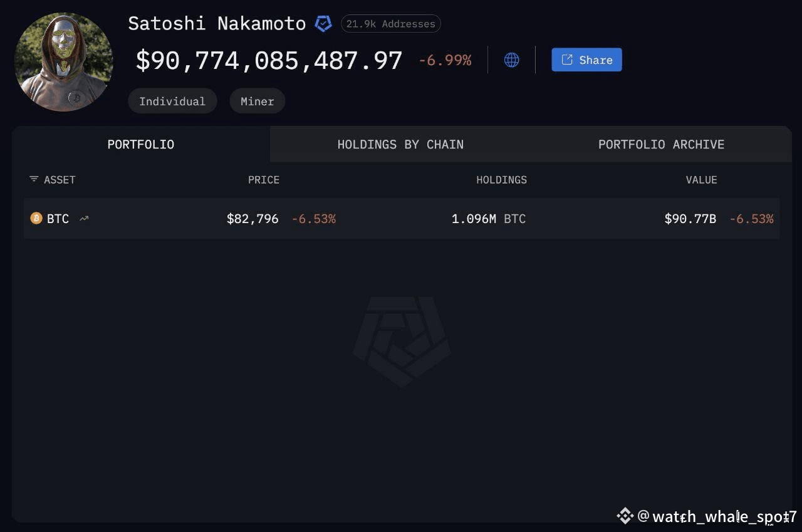Select the Miner tag
Viewport: 802px width, 532px height.
point(258,101)
